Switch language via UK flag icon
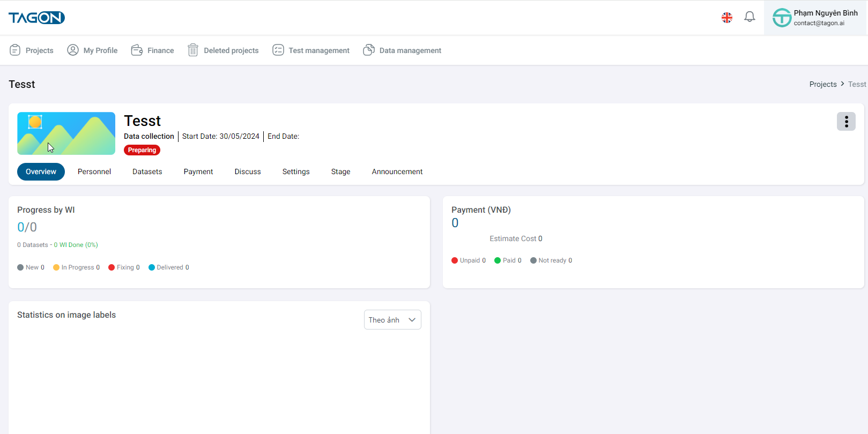The width and height of the screenshot is (868, 434). click(726, 18)
